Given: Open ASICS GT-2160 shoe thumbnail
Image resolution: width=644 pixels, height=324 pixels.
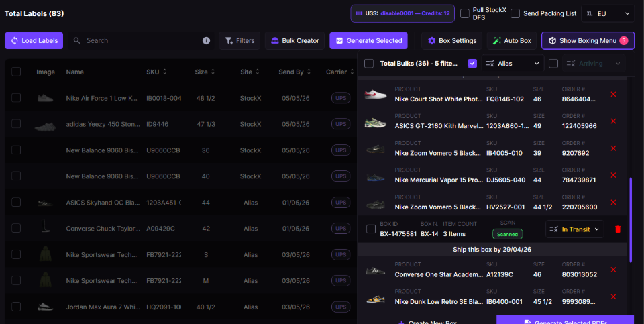Looking at the screenshot, I should tap(376, 121).
